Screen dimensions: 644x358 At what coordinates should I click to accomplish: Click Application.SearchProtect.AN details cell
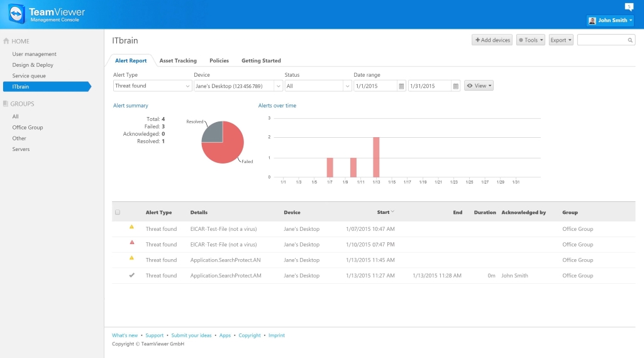(226, 260)
